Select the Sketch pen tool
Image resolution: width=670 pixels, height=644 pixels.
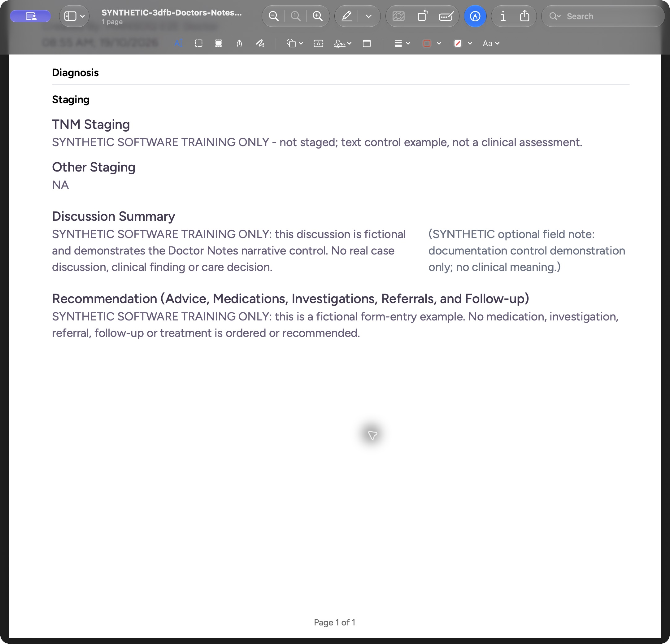pos(239,43)
